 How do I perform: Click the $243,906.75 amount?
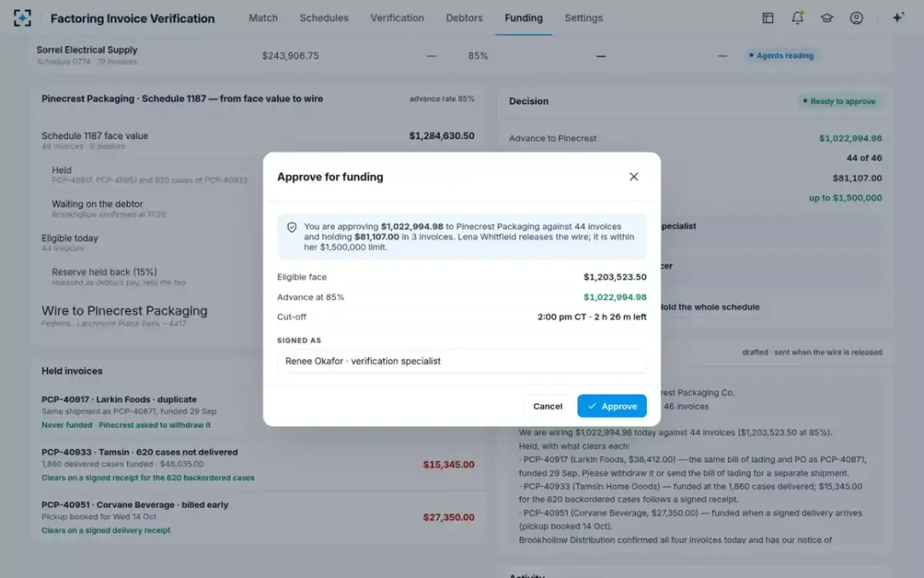point(290,55)
